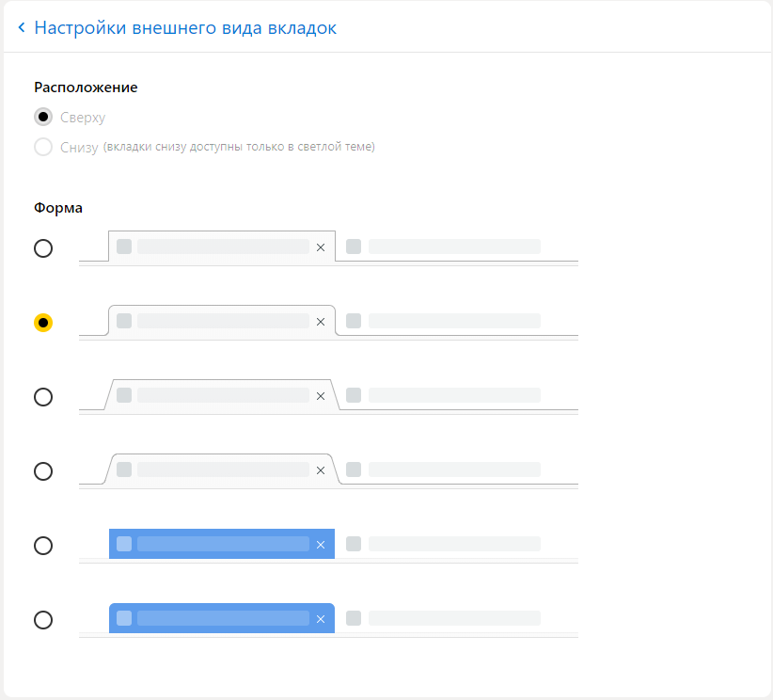Click close X on square tab preview
The width and height of the screenshot is (773, 700).
coord(321,247)
